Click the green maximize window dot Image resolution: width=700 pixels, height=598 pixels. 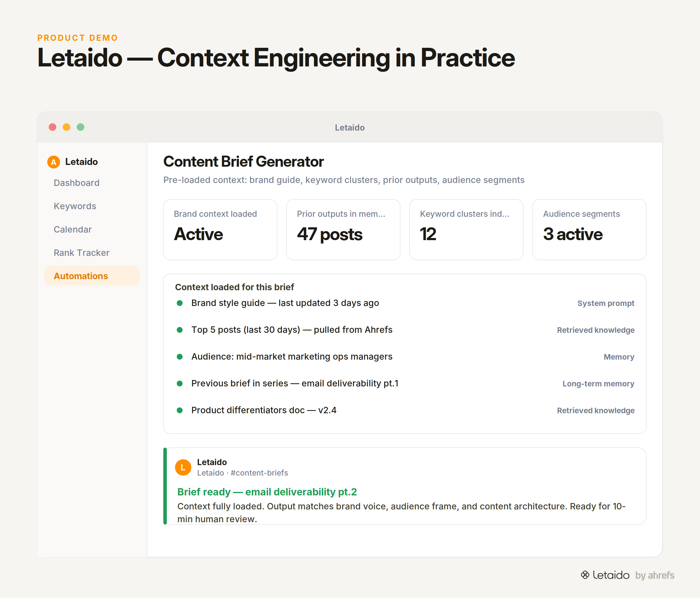click(80, 127)
